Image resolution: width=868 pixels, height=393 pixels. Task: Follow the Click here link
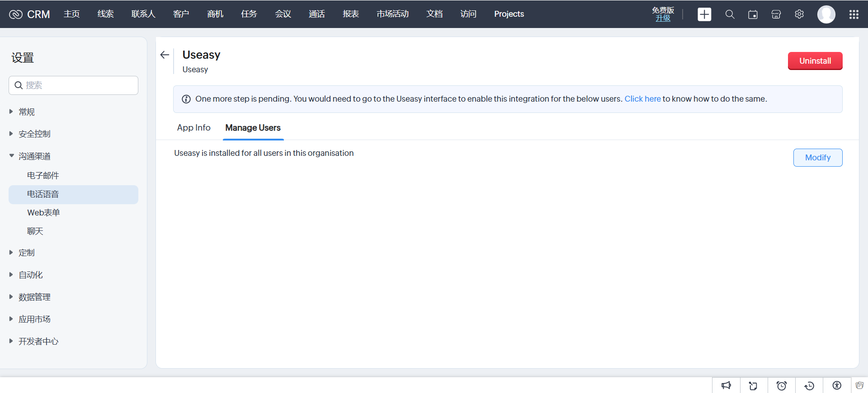[642, 99]
